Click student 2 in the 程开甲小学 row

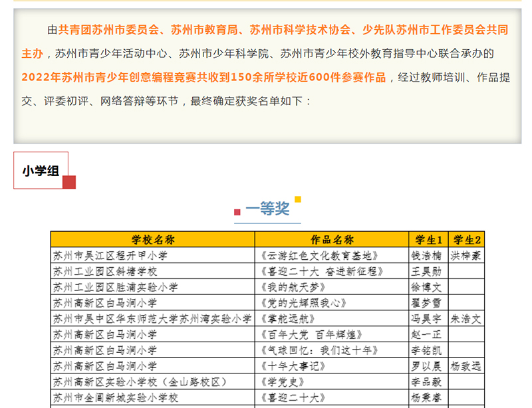(x=466, y=255)
